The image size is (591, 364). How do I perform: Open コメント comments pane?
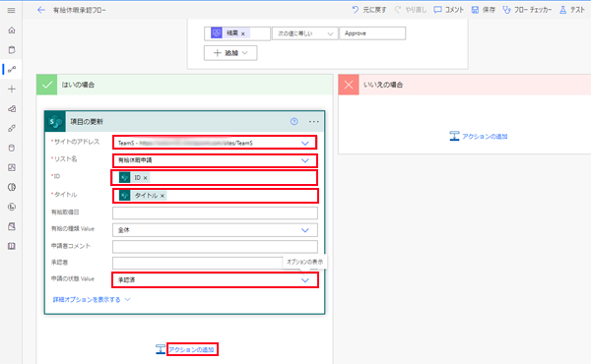[x=448, y=10]
